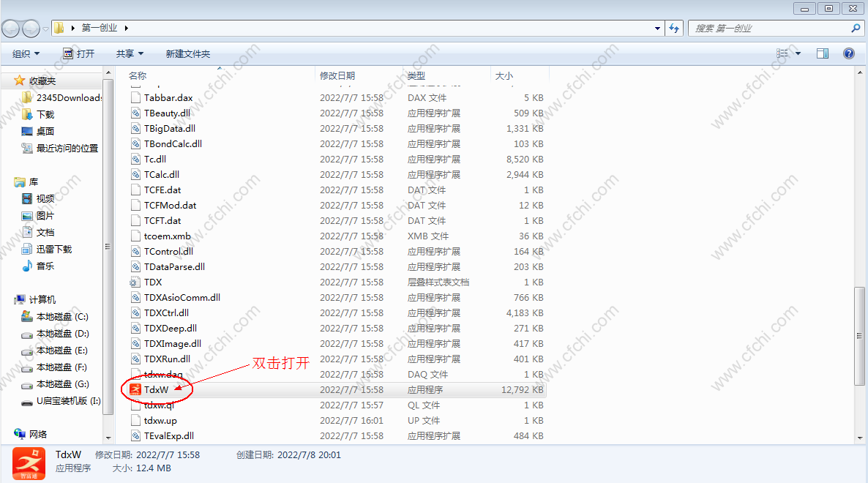Click the large TdxW icon in details pane
The height and width of the screenshot is (483, 868).
(x=29, y=463)
